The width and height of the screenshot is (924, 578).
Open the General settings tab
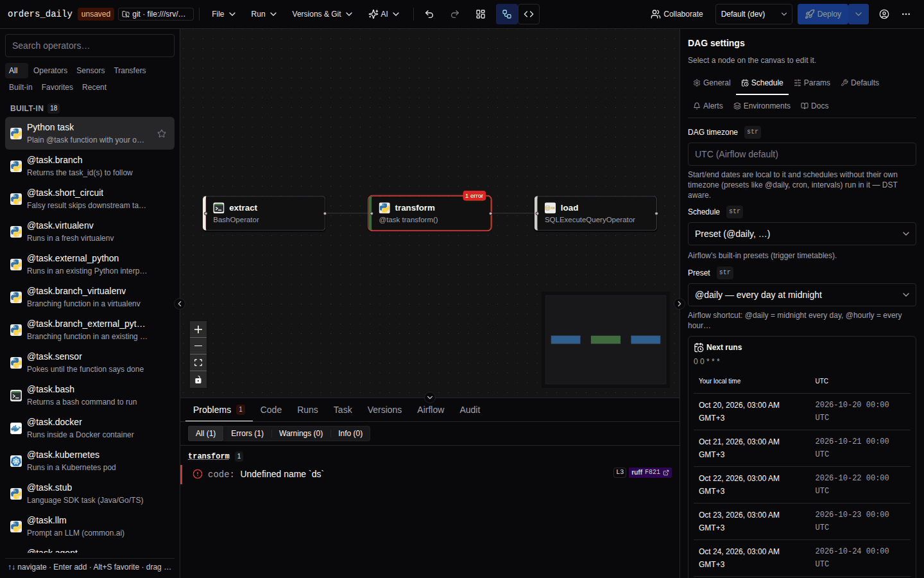[x=712, y=83]
